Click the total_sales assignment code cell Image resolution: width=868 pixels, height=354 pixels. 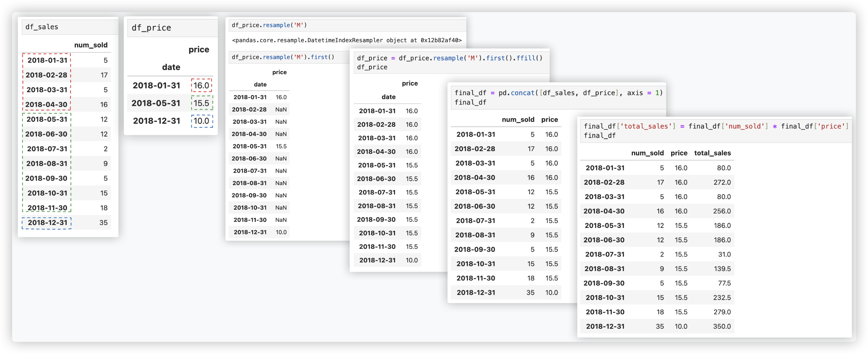tap(715, 130)
